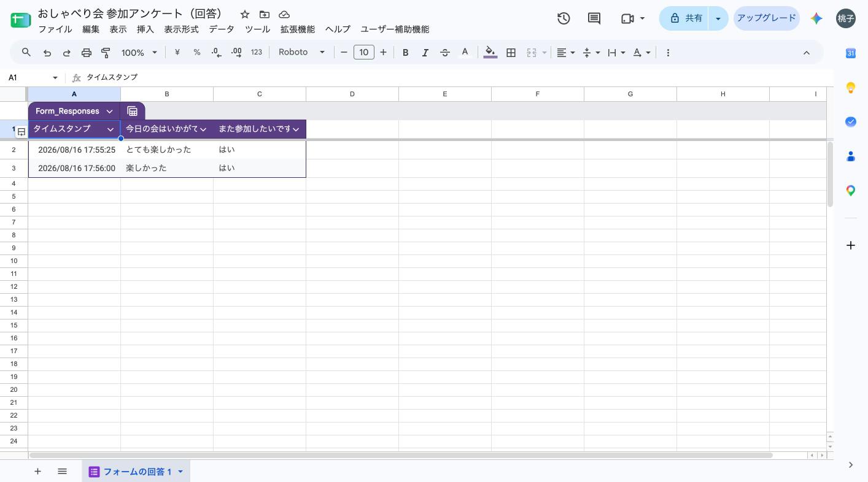Open the 挿入 menu

(x=145, y=29)
